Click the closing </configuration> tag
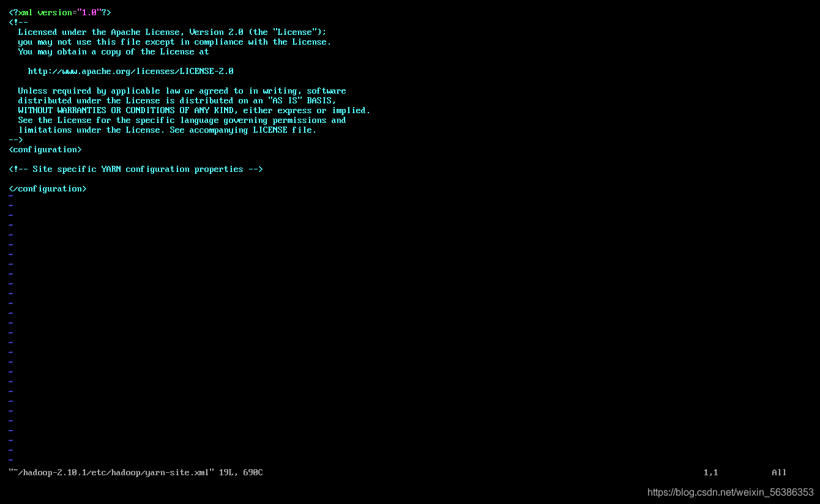 click(48, 188)
